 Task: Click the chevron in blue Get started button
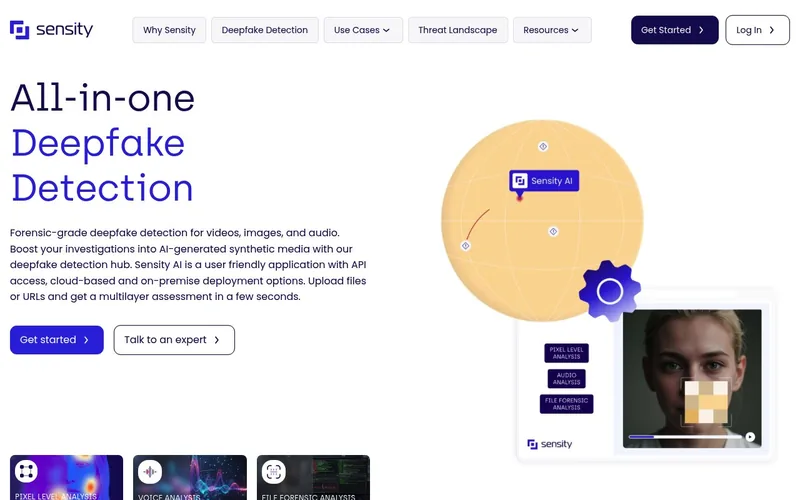[x=86, y=340]
